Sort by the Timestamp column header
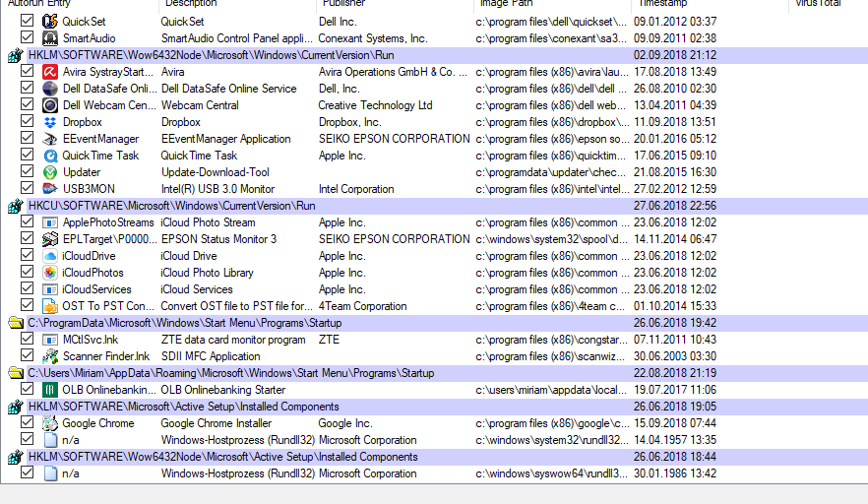The width and height of the screenshot is (868, 504). point(710,4)
